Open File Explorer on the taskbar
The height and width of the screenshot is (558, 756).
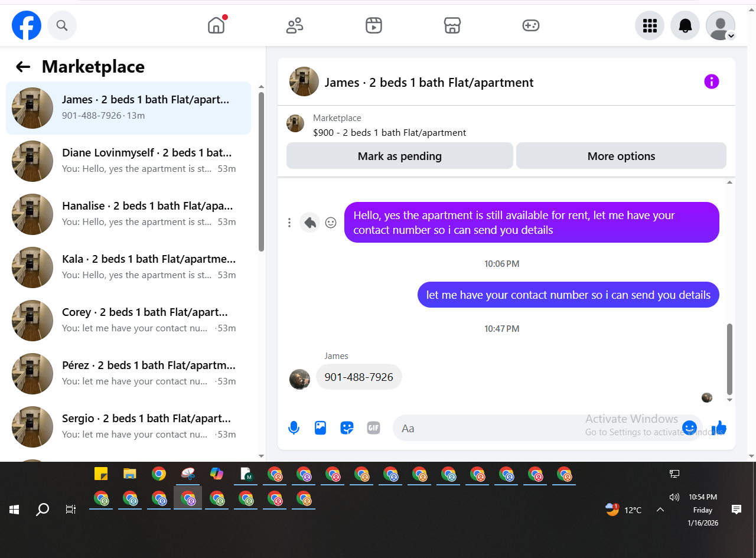130,474
